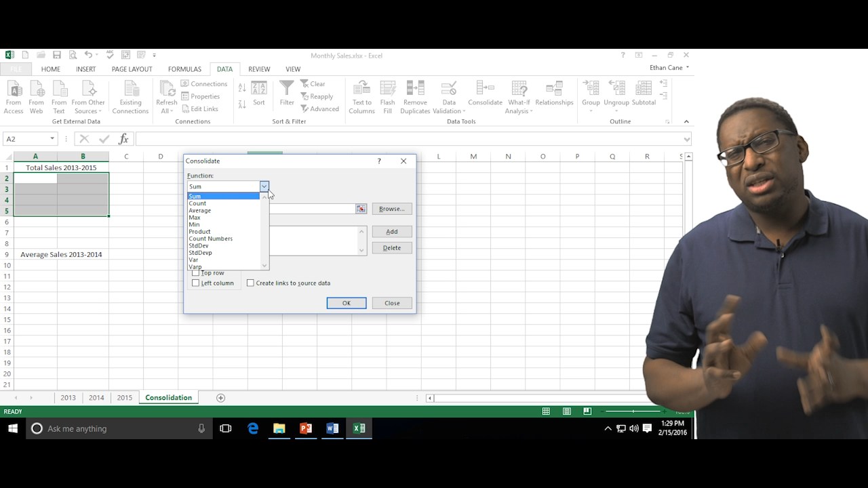Open the FILE tab

[x=16, y=69]
